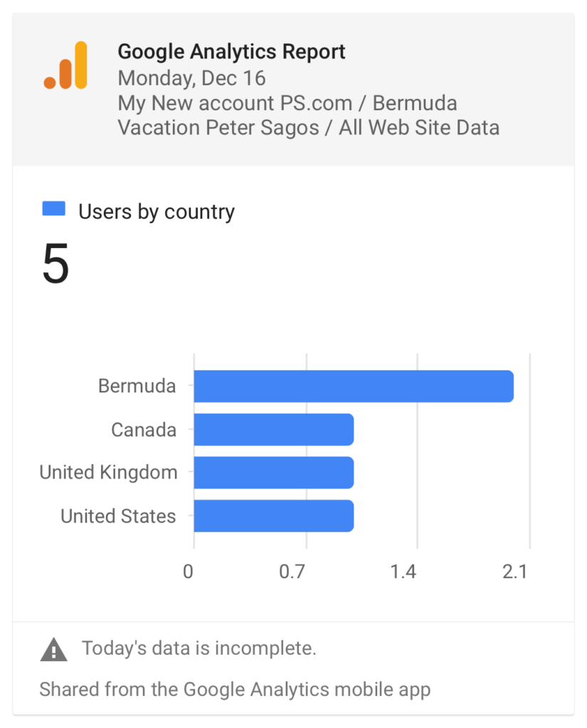Click the blue Users by country legend swatch
Image resolution: width=587 pixels, height=728 pixels.
pyautogui.click(x=54, y=208)
